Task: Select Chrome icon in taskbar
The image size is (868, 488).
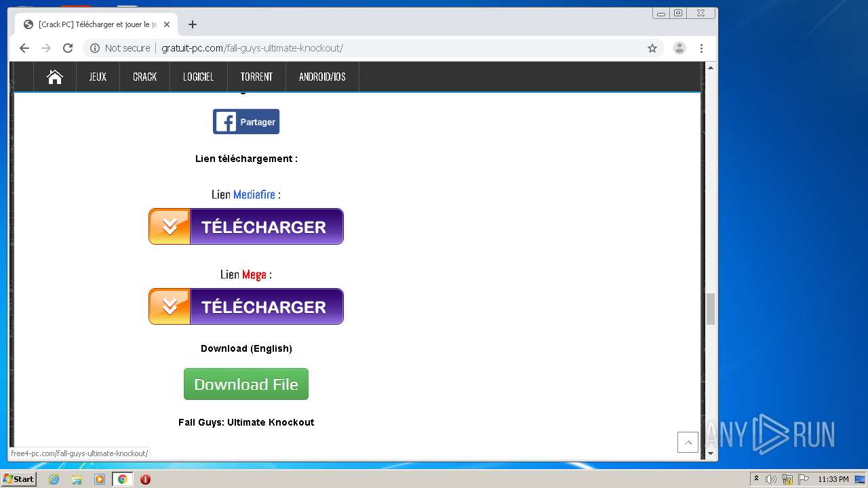Action: [122, 479]
